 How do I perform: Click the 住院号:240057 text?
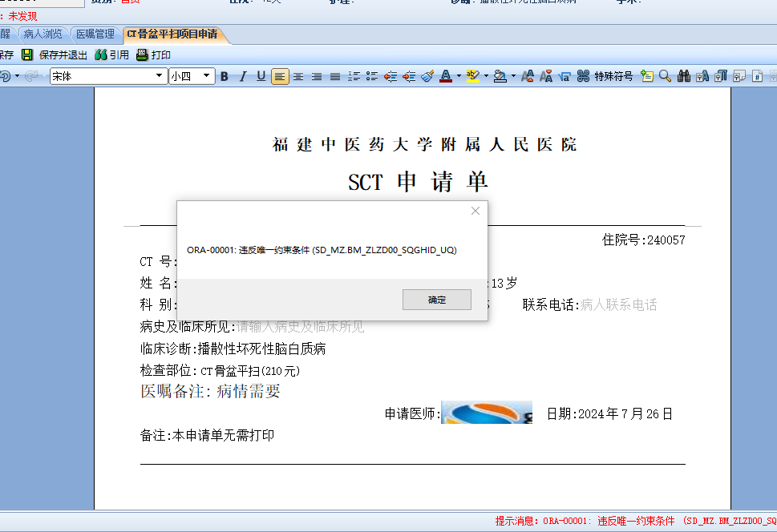[644, 240]
